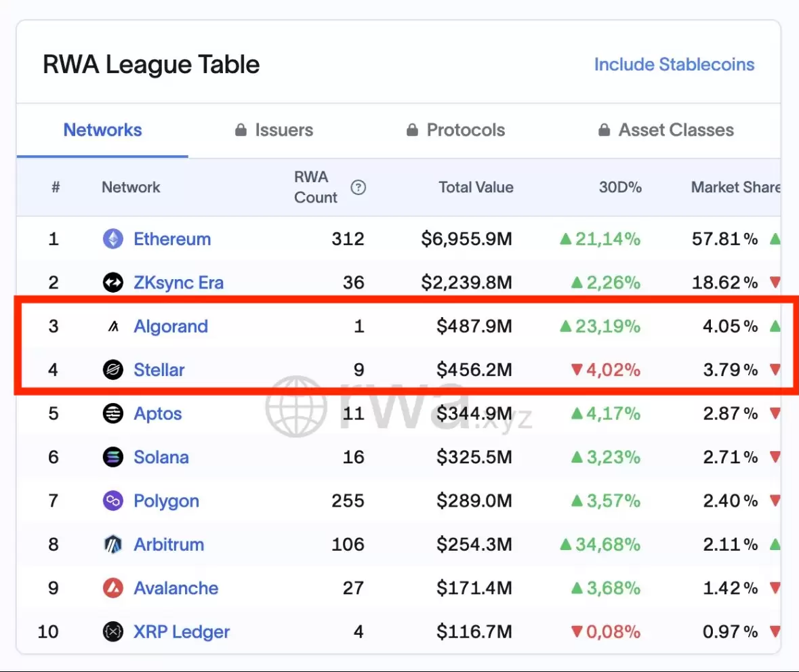Click Polygon's total value $289.0M
Screen dimensions: 799x672
474,501
